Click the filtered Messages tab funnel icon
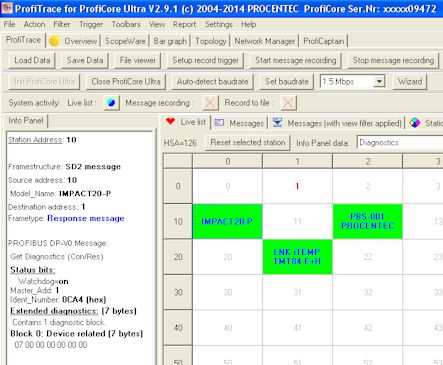This screenshot has width=443, height=365. click(277, 123)
